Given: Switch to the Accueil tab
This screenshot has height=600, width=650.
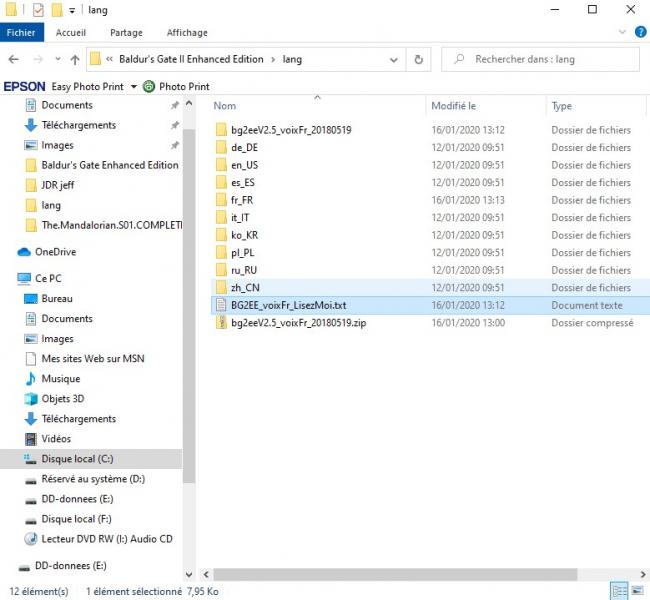Looking at the screenshot, I should coord(71,33).
